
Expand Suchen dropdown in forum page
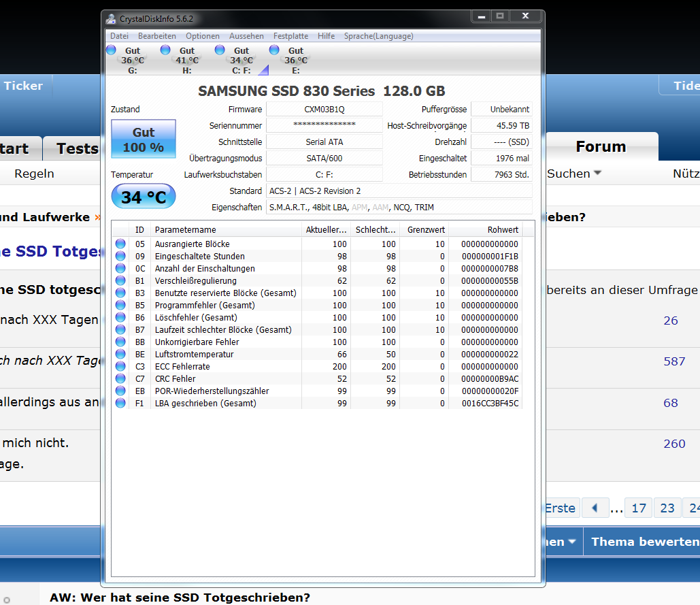tap(574, 174)
